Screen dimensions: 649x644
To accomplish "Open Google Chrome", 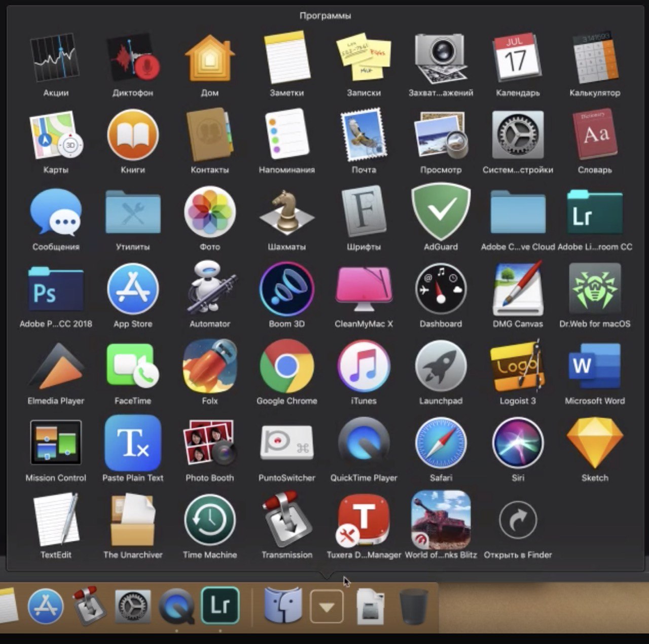I will [287, 366].
